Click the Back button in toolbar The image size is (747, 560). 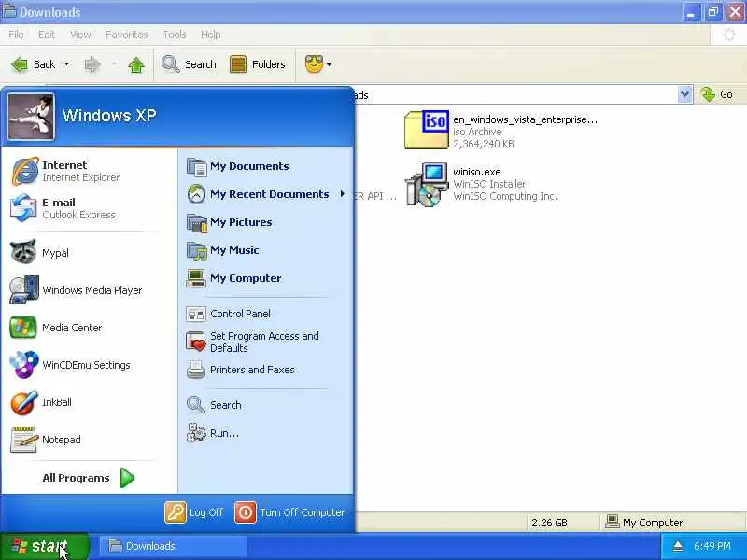point(34,64)
